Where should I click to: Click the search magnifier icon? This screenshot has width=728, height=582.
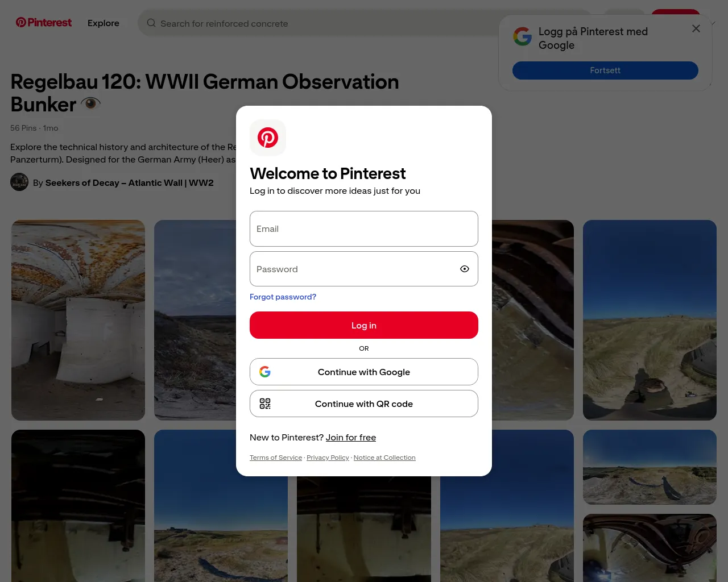pyautogui.click(x=151, y=23)
